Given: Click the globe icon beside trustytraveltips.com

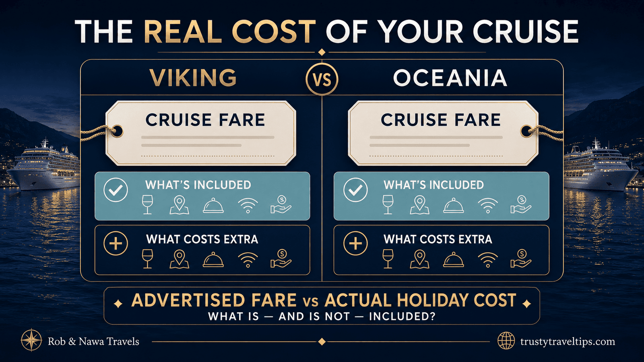Looking at the screenshot, I should click(x=506, y=341).
